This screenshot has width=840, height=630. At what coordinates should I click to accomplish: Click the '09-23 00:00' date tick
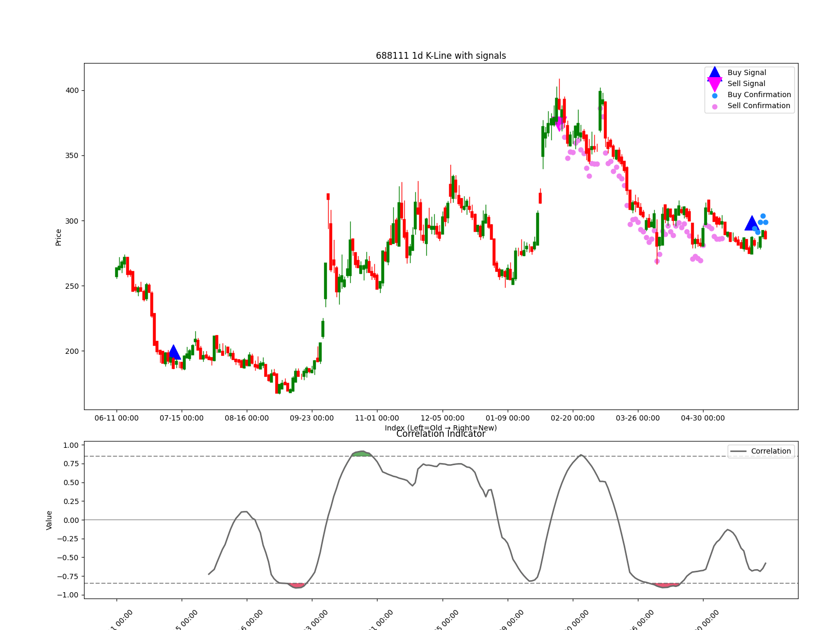tap(312, 418)
